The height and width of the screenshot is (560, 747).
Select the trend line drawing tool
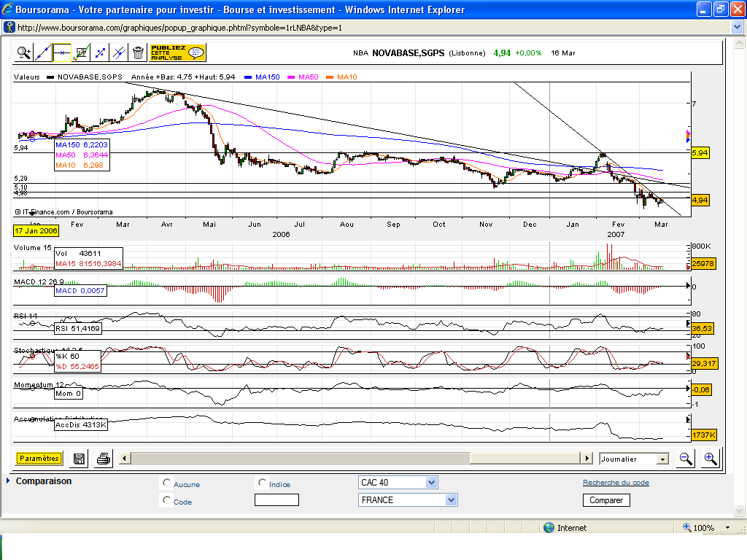pyautogui.click(x=43, y=52)
